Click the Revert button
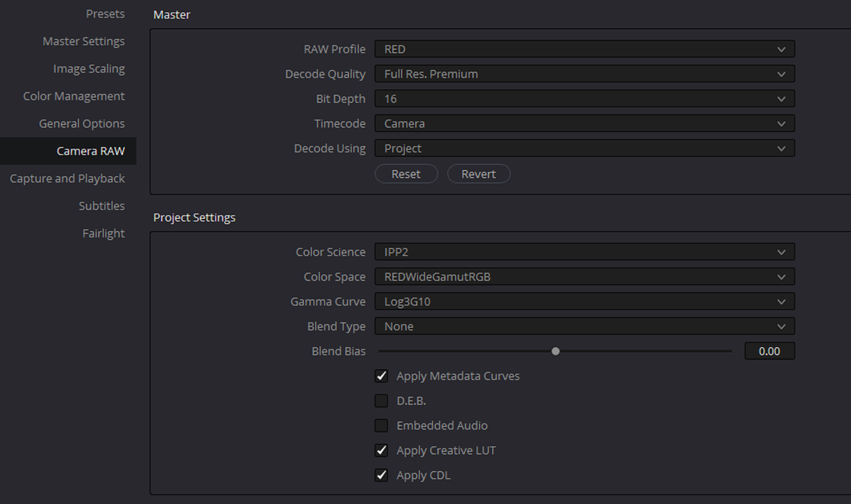 479,174
